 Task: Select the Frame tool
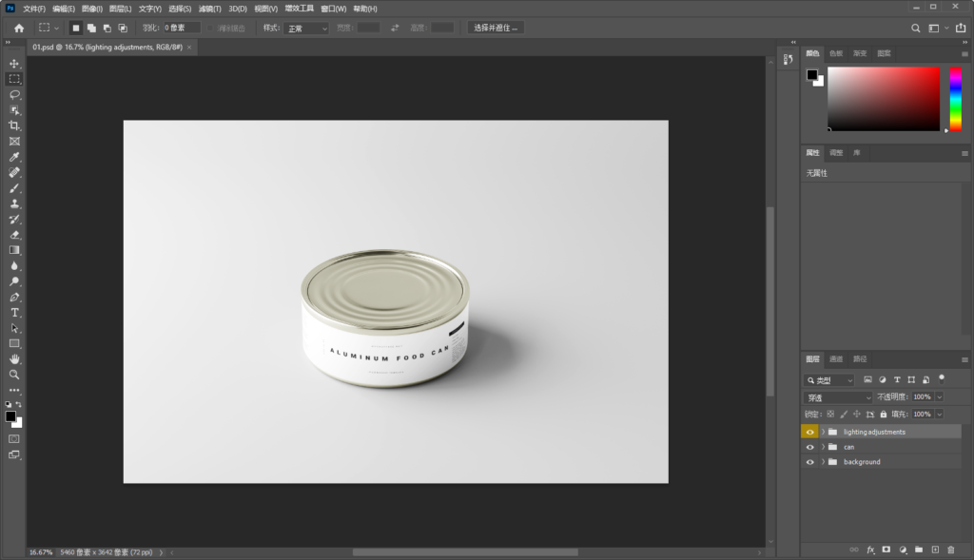pyautogui.click(x=14, y=142)
